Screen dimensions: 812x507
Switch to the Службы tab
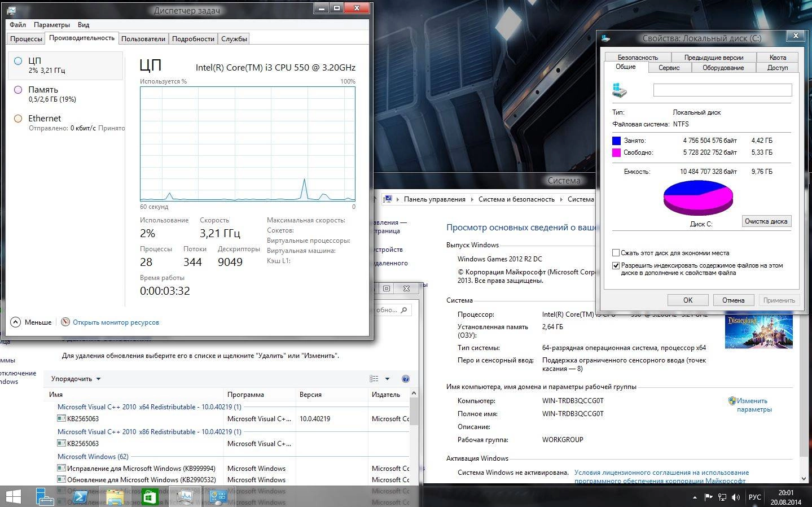click(234, 38)
